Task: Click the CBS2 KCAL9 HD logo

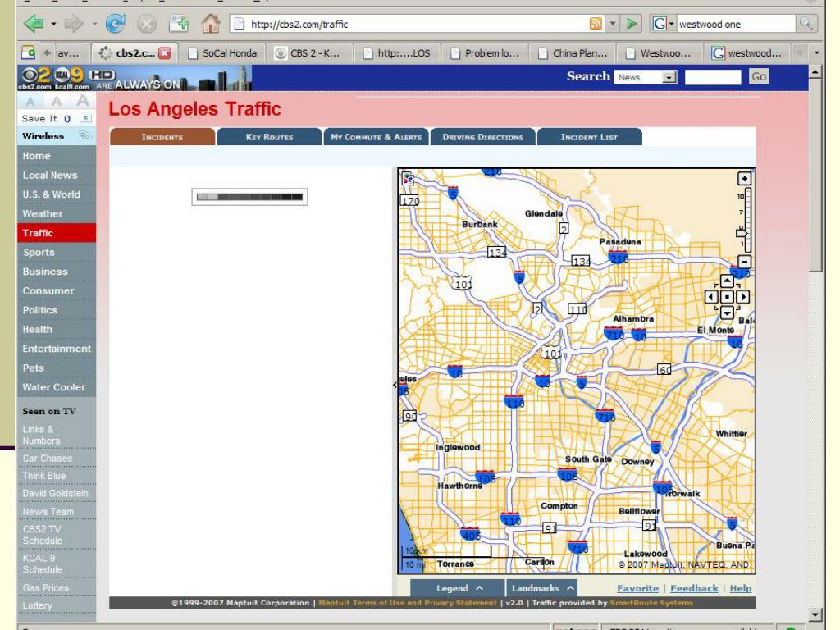Action: click(66, 78)
